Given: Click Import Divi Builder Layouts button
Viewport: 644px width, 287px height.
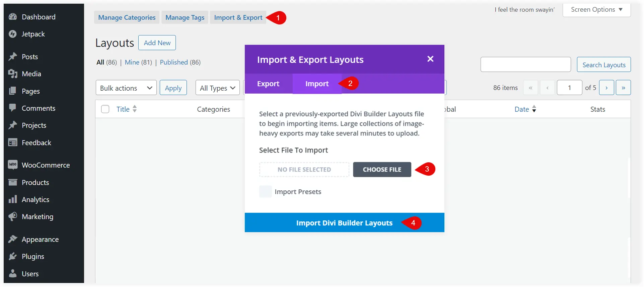Looking at the screenshot, I should pyautogui.click(x=344, y=223).
